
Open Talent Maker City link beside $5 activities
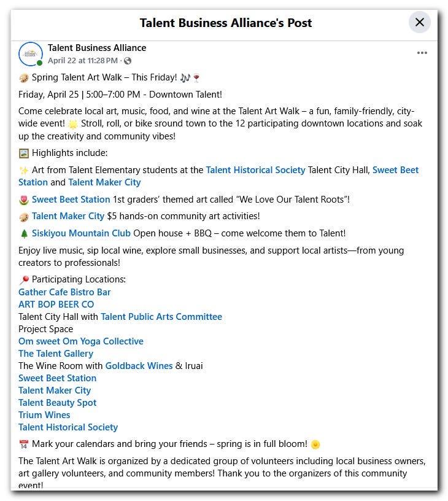point(68,216)
